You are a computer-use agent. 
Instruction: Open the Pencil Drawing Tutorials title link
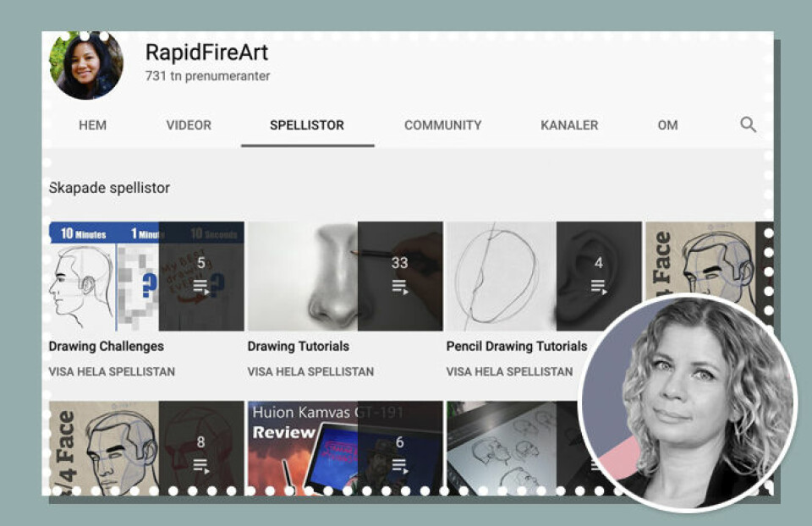point(516,346)
